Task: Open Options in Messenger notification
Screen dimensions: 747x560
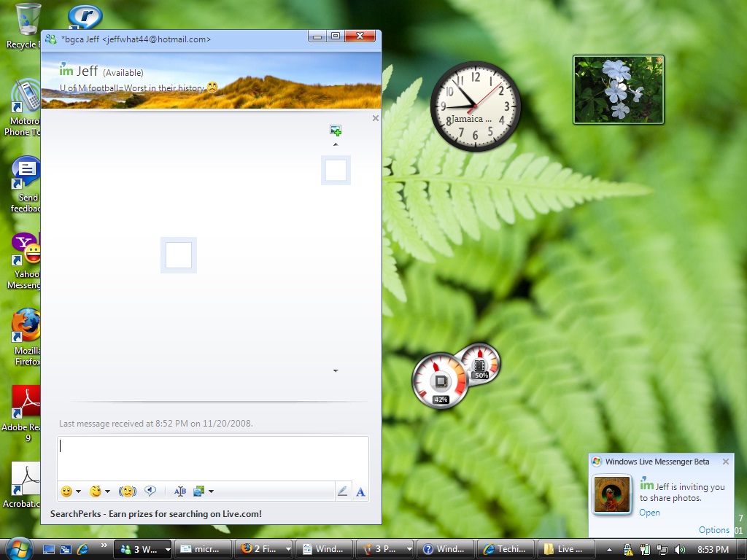Action: tap(713, 530)
